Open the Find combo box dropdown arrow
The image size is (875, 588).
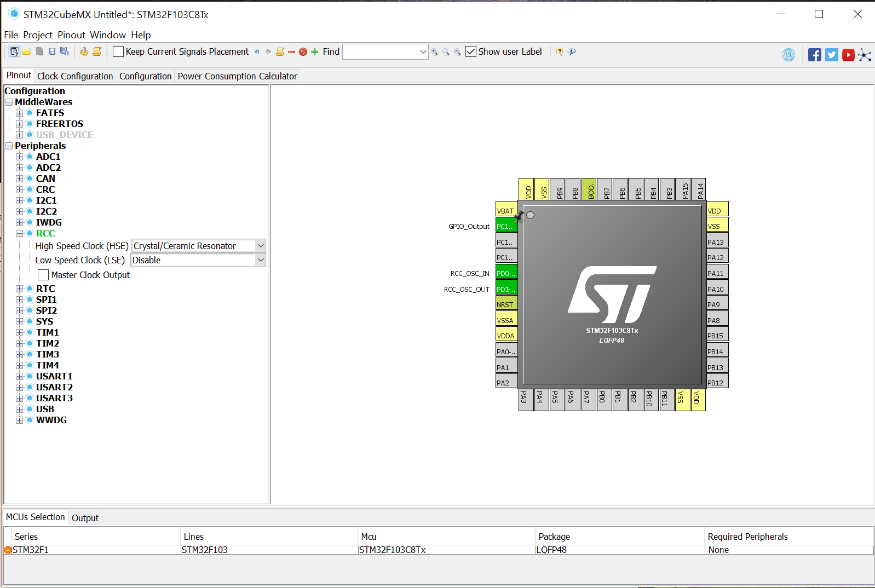pyautogui.click(x=423, y=51)
